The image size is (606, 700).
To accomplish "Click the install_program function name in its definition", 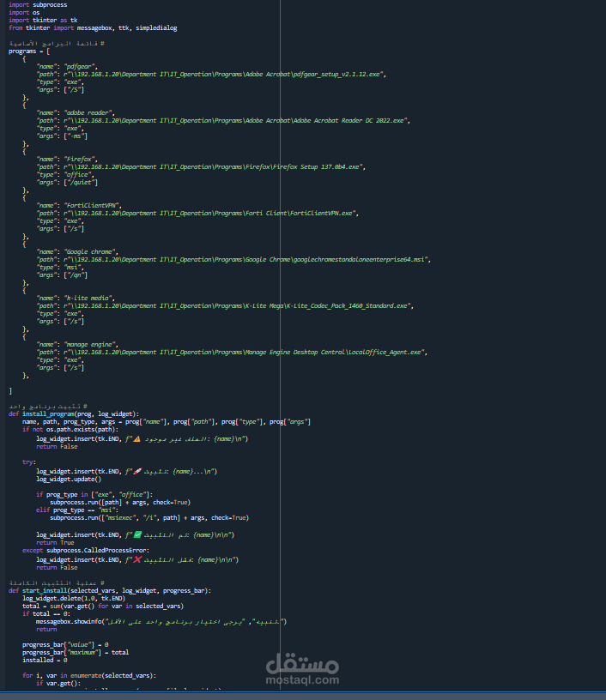I will (x=48, y=413).
